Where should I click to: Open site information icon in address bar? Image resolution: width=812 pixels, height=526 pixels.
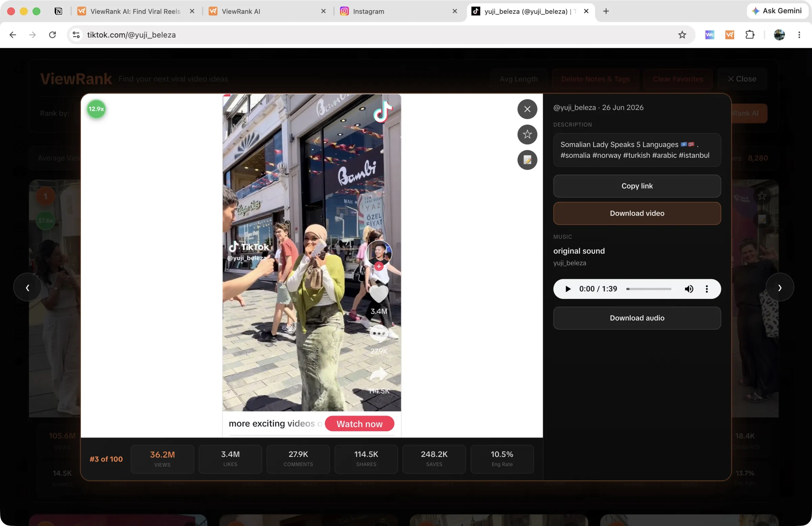(76, 35)
